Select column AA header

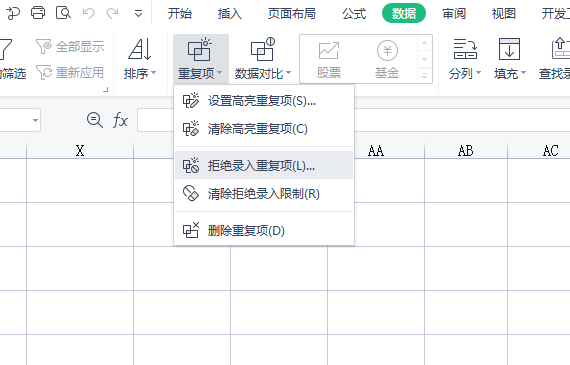coord(376,150)
